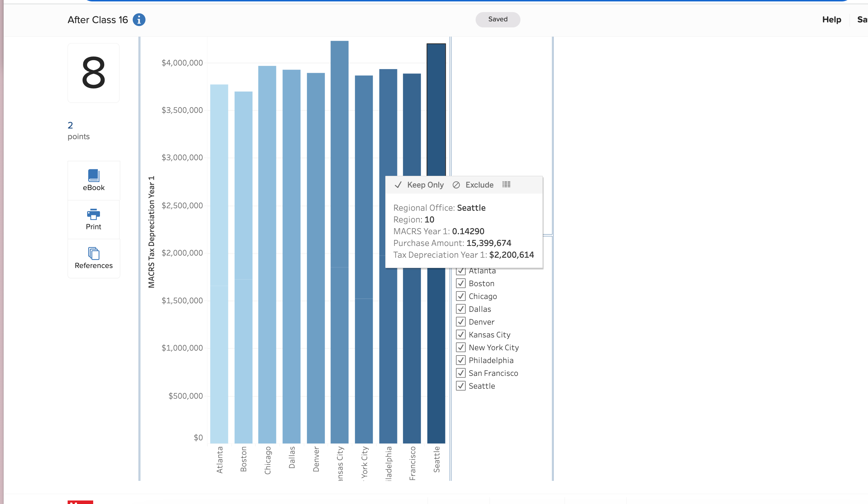This screenshot has height=504, width=868.
Task: Toggle the Philadelphia checkbox
Action: tap(461, 360)
